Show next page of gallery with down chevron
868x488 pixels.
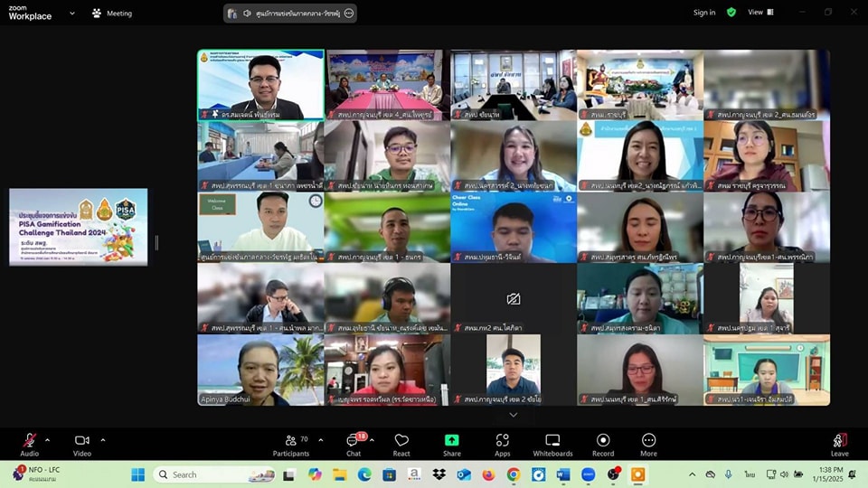(514, 415)
